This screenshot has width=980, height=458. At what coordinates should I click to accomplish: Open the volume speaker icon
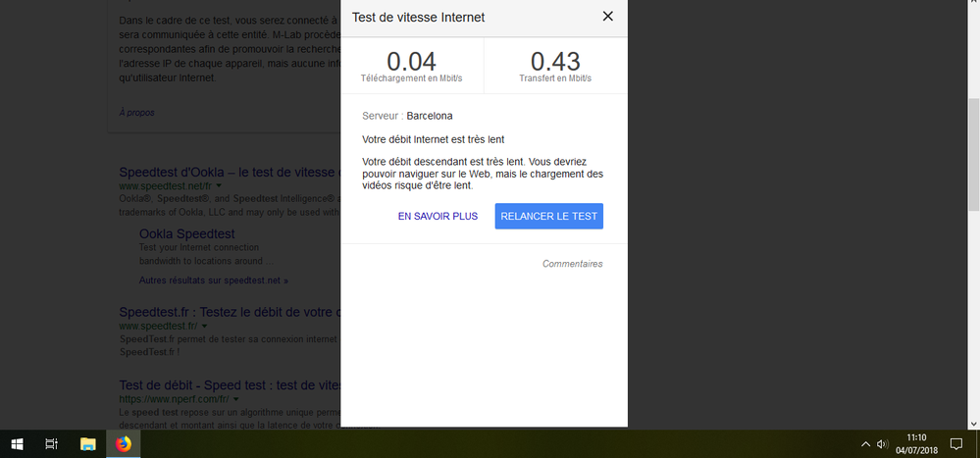click(883, 444)
